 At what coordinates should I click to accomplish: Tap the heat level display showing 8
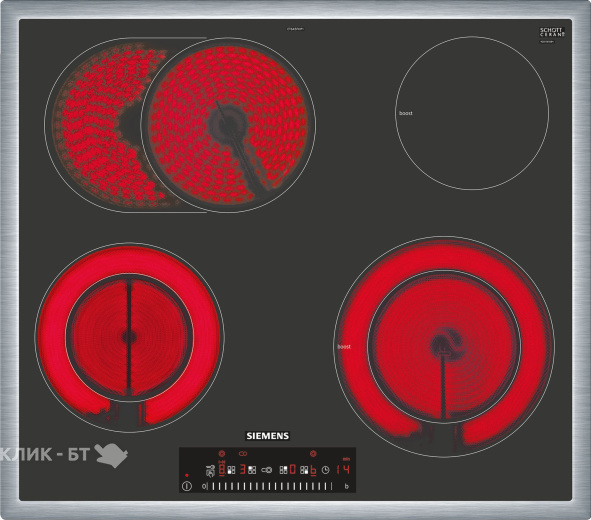pos(222,470)
